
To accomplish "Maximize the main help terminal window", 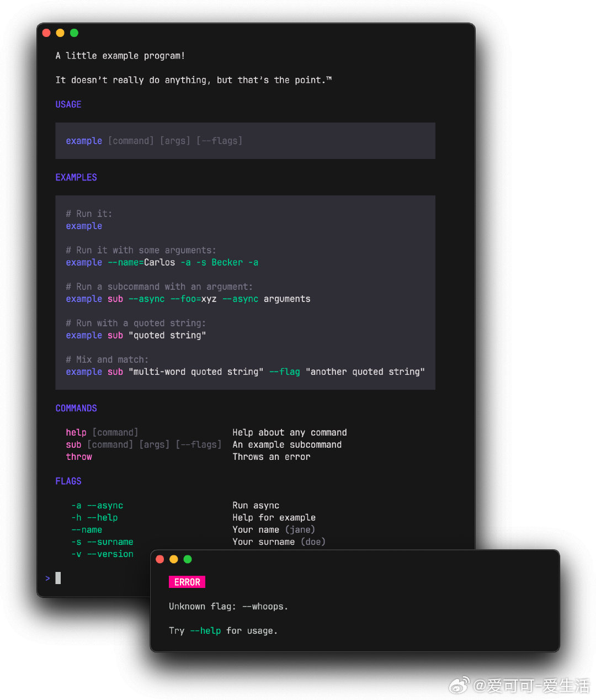I will (x=74, y=33).
